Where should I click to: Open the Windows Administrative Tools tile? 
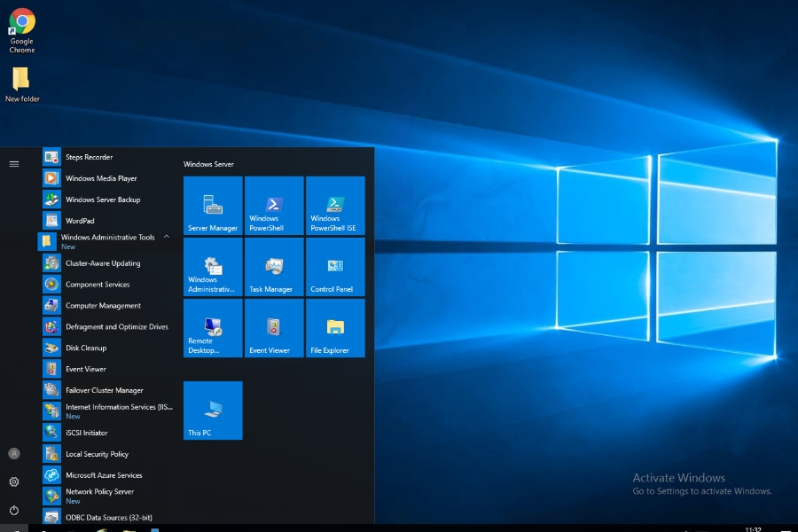click(213, 267)
